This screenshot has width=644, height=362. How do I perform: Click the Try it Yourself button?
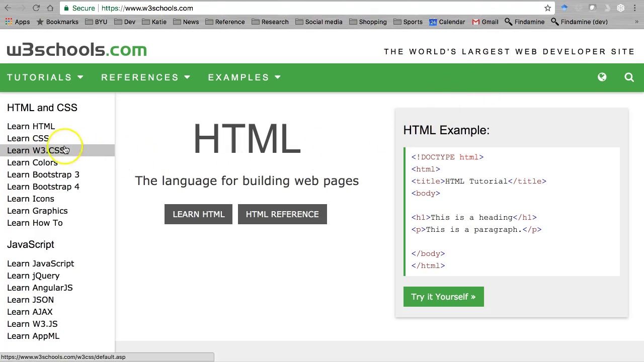pos(443,297)
